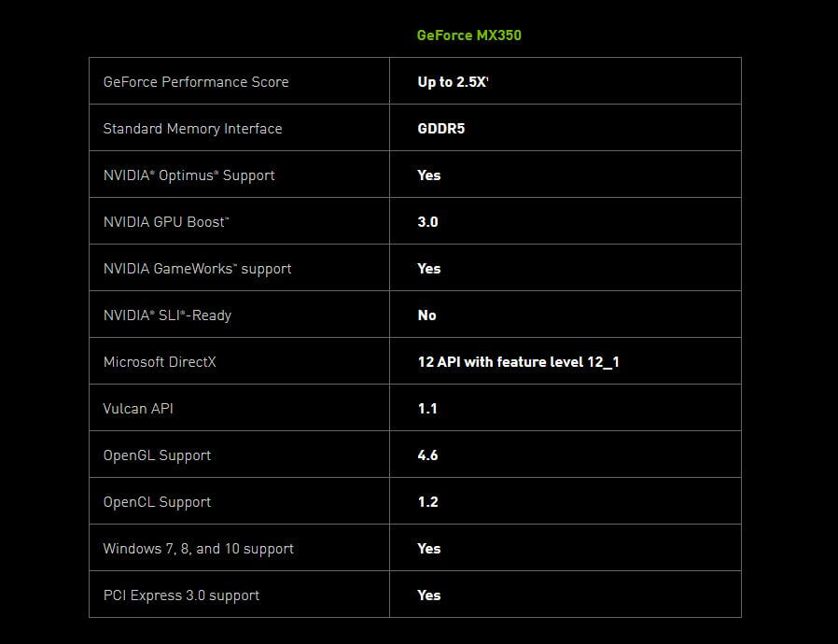Select the Standard Memory Interface label
This screenshot has width=838, height=644.
[x=192, y=129]
